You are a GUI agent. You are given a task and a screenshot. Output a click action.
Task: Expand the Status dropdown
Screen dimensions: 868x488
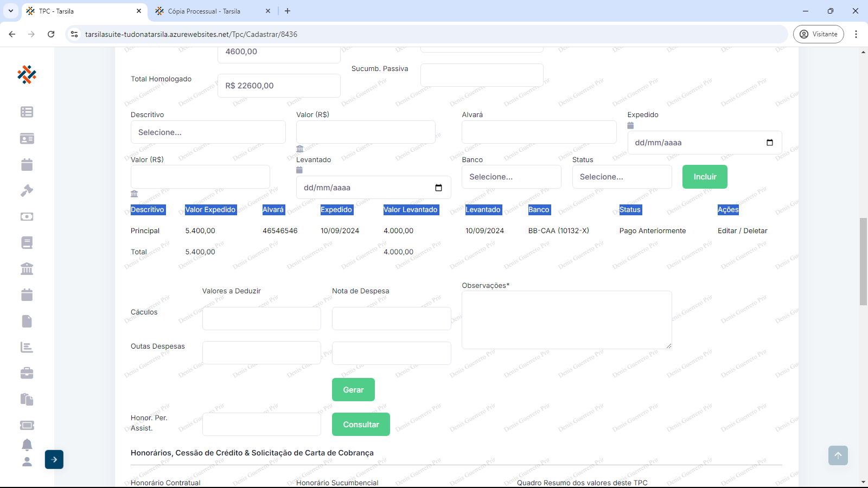click(622, 177)
